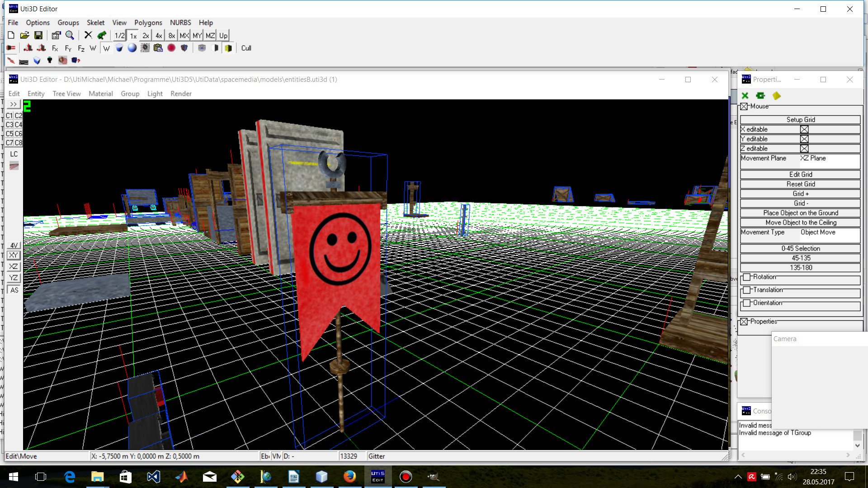Select the Fx axis toolbar icon
The image size is (868, 488).
[55, 48]
